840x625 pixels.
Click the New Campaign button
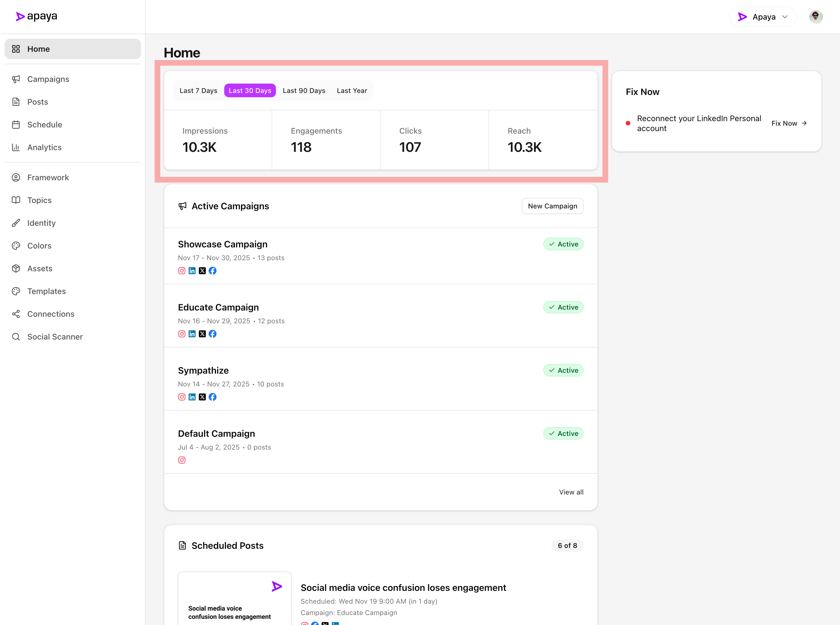(x=552, y=206)
